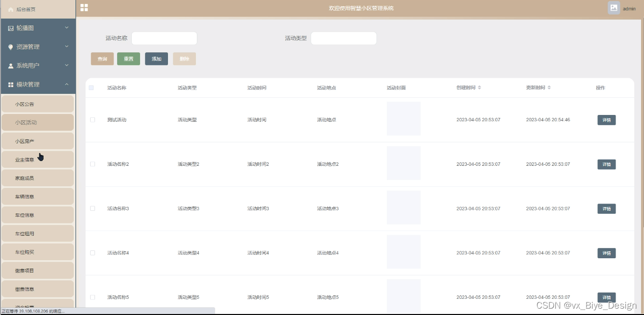Click the 创建时间 column header
644x315 pixels.
point(466,88)
